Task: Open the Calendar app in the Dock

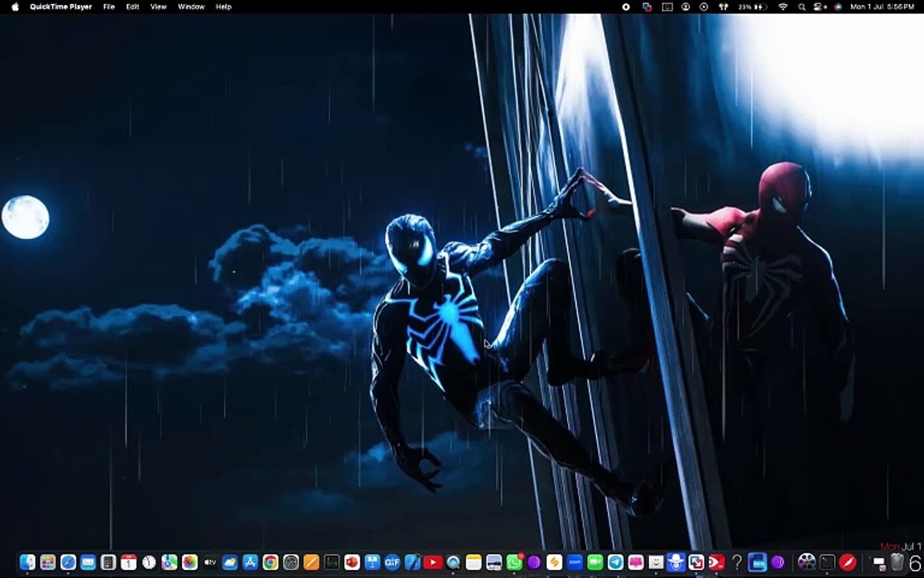Action: point(128,562)
